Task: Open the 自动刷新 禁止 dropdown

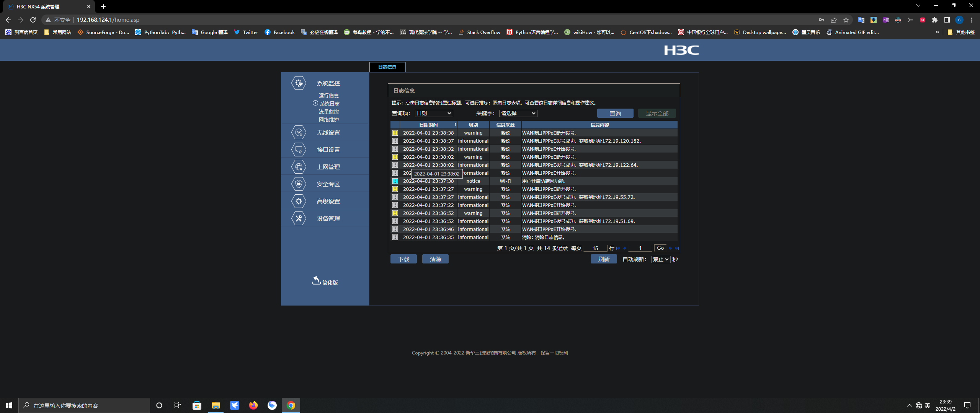Action: pyautogui.click(x=661, y=259)
